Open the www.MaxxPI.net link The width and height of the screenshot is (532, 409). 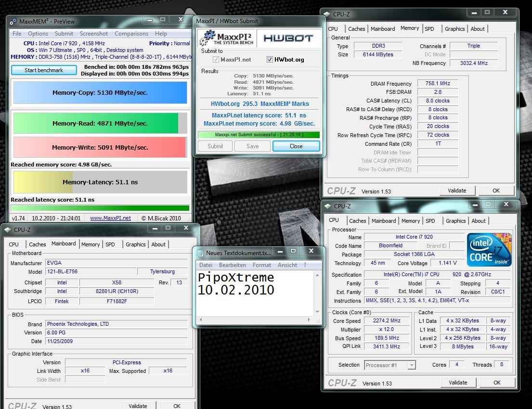click(x=110, y=218)
